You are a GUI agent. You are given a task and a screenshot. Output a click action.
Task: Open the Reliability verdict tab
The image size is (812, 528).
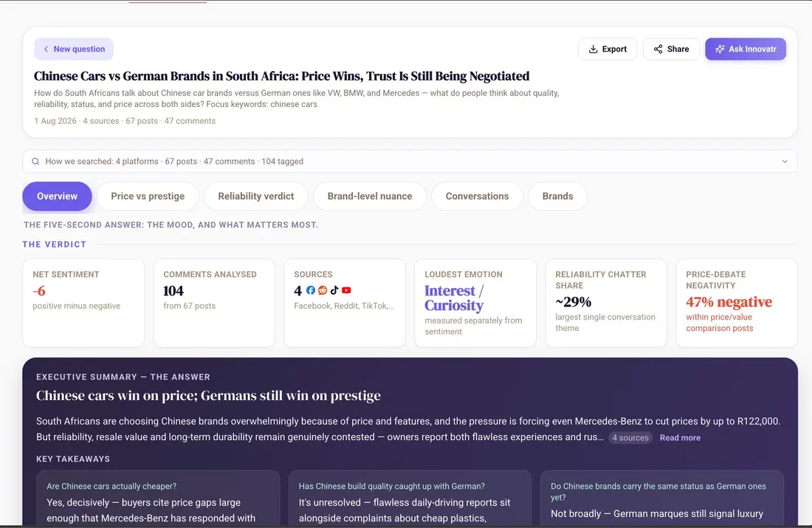(256, 196)
